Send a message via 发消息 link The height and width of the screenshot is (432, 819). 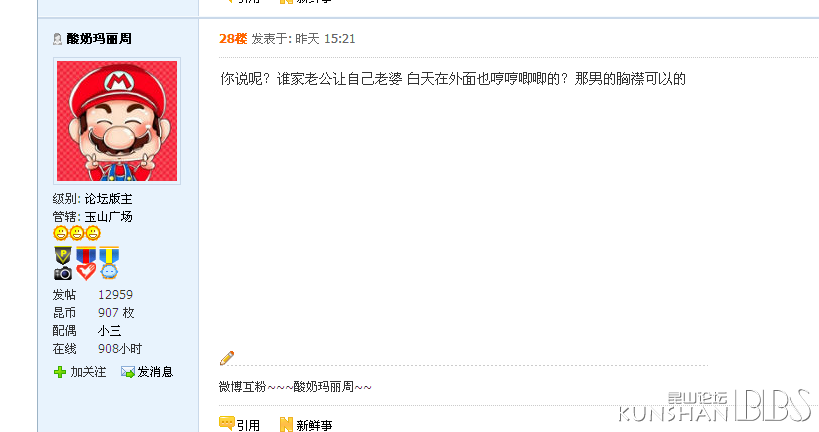point(155,372)
